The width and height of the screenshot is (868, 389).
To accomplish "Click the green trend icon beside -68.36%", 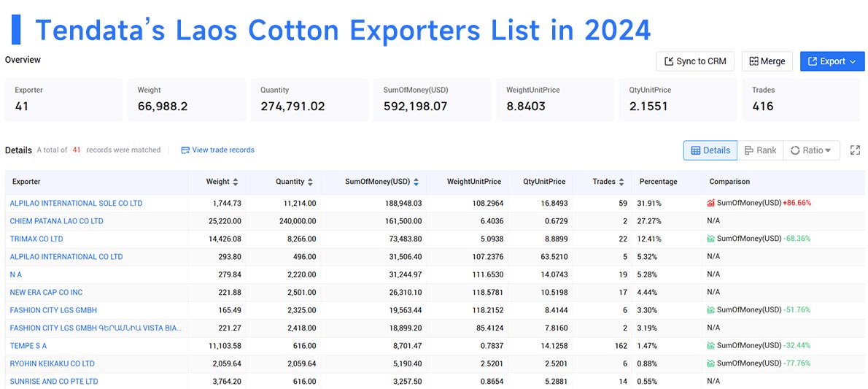I will coord(711,239).
